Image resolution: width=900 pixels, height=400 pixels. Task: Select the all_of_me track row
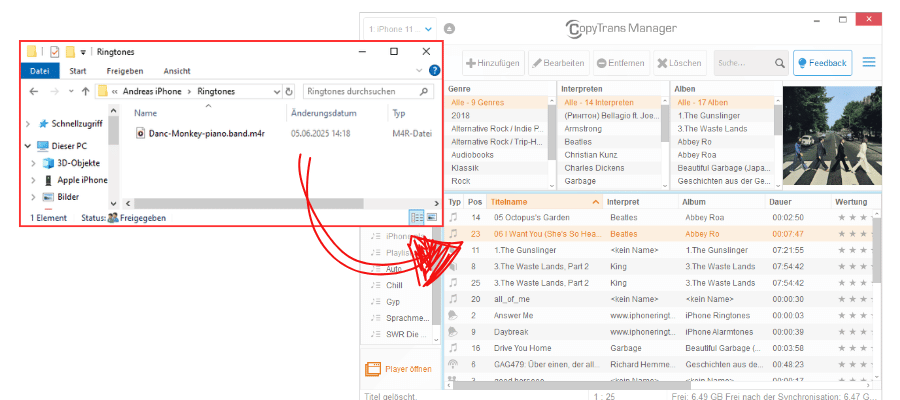coord(659,299)
